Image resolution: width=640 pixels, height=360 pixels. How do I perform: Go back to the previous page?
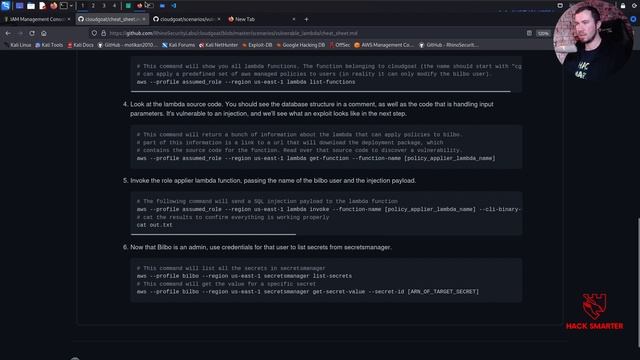click(x=8, y=33)
